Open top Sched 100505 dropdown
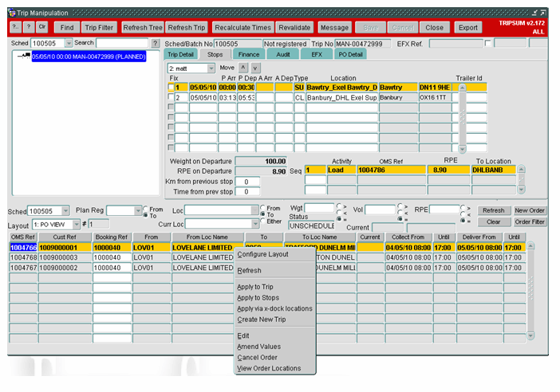The width and height of the screenshot is (560, 392). click(69, 43)
